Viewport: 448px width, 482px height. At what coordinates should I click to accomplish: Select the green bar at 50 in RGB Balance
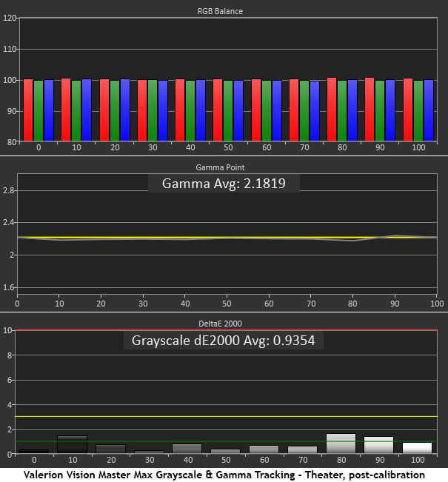[x=228, y=110]
